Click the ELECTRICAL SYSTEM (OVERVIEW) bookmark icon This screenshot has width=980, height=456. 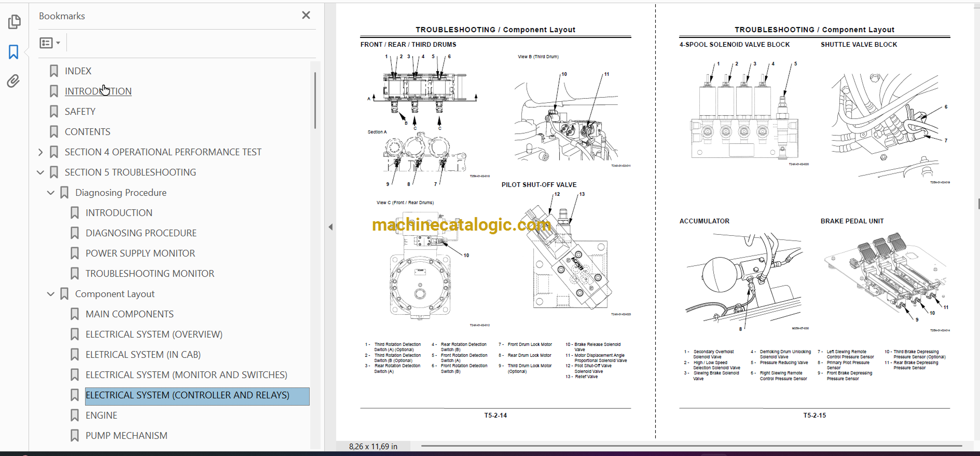click(x=75, y=334)
